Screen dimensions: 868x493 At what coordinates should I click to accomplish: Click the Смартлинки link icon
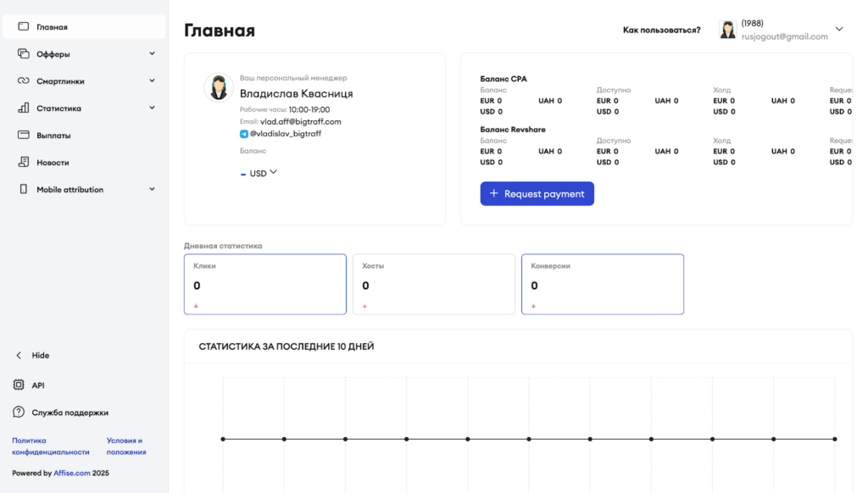pos(23,80)
